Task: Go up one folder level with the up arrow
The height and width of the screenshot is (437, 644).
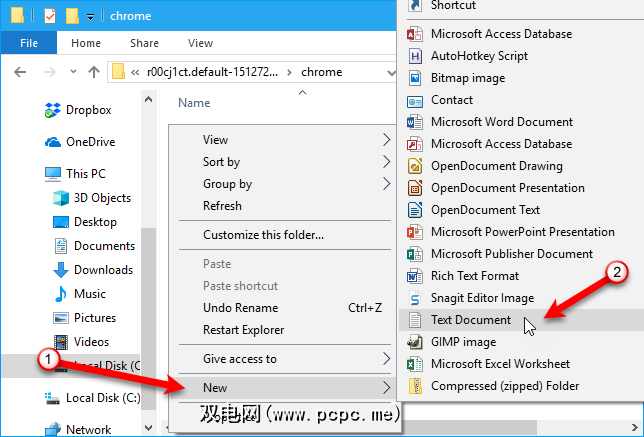Action: click(x=93, y=72)
